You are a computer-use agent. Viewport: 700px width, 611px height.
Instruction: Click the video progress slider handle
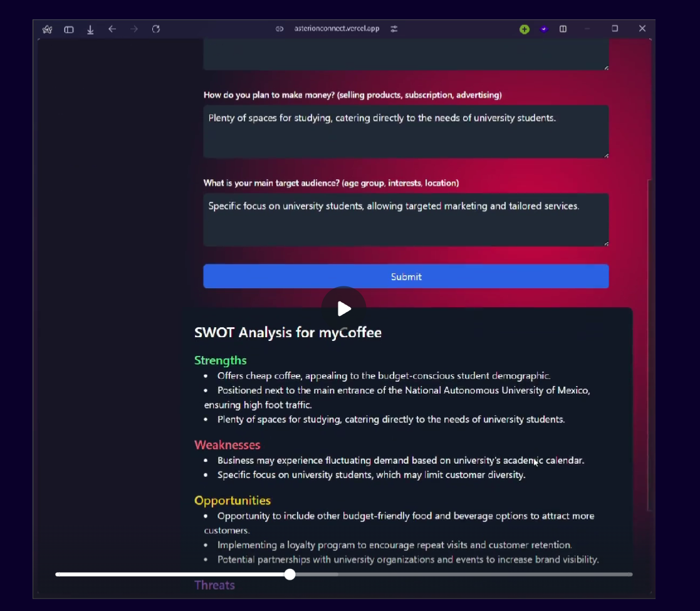click(x=290, y=575)
